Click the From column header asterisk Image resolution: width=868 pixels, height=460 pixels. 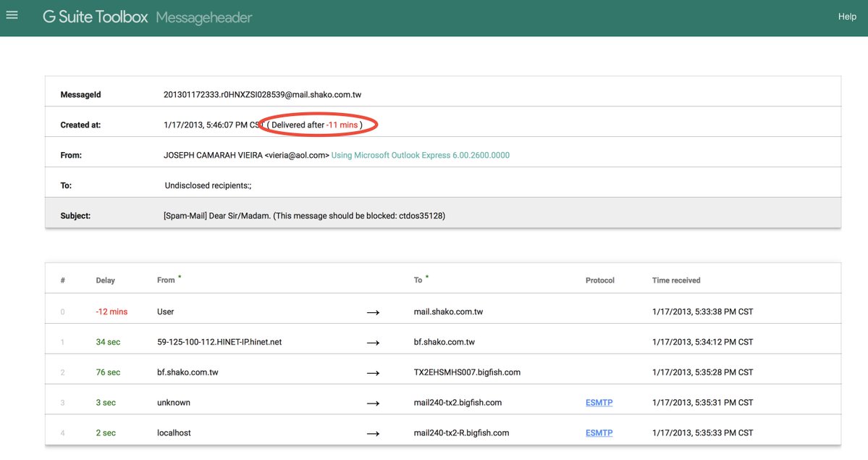(x=178, y=275)
